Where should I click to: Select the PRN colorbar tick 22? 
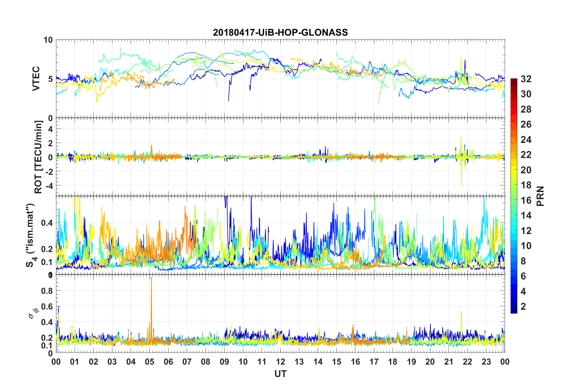526,154
